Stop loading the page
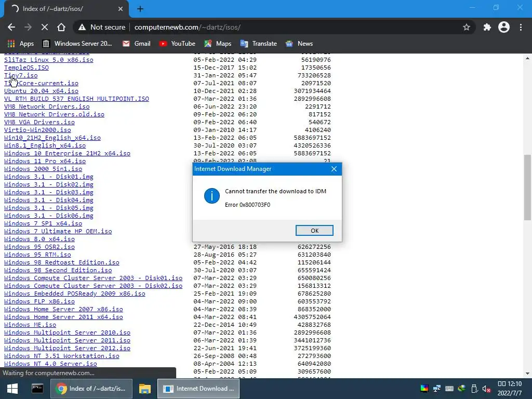The width and height of the screenshot is (532, 399). coord(45,27)
